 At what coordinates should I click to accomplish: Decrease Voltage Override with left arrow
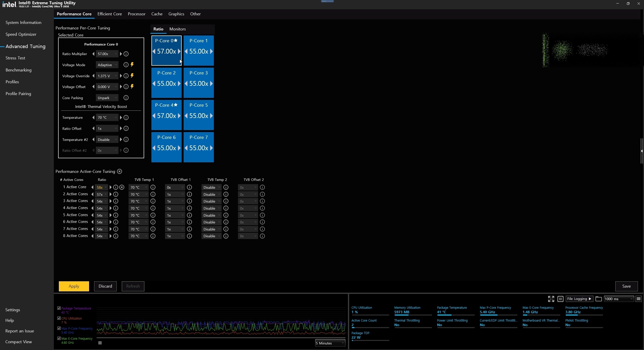point(93,76)
